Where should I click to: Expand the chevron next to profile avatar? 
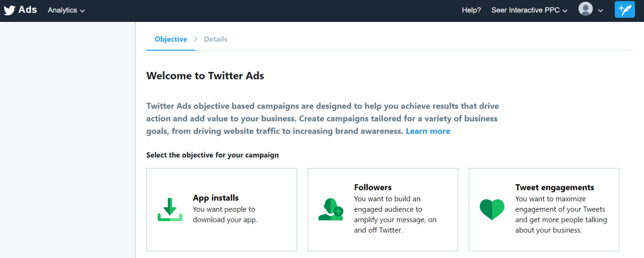(600, 11)
